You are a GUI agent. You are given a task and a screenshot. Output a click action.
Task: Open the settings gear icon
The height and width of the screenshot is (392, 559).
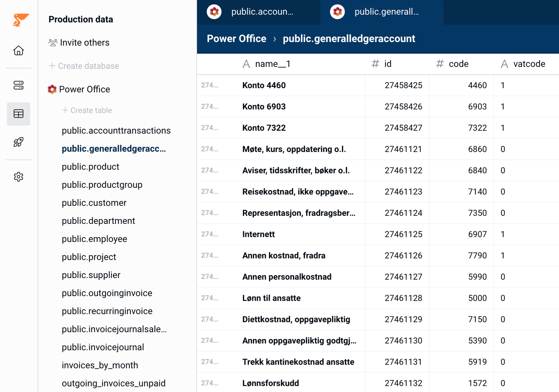pos(18,177)
